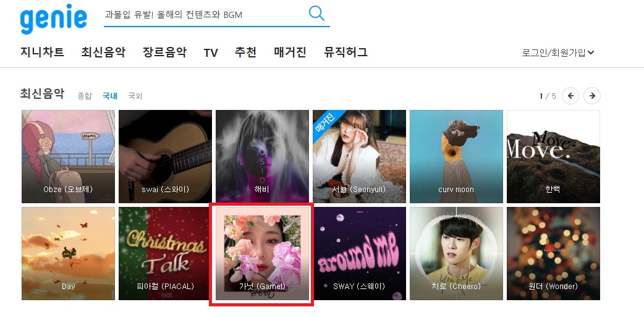The width and height of the screenshot is (644, 315).
Task: Go to the previous new music page arrow
Action: [x=570, y=96]
